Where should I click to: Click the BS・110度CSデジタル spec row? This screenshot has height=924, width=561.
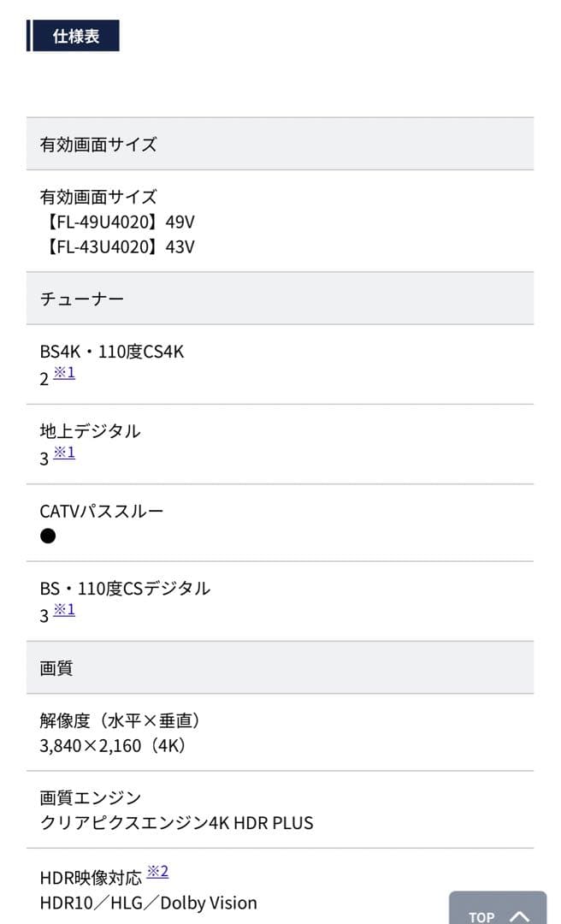(x=125, y=588)
